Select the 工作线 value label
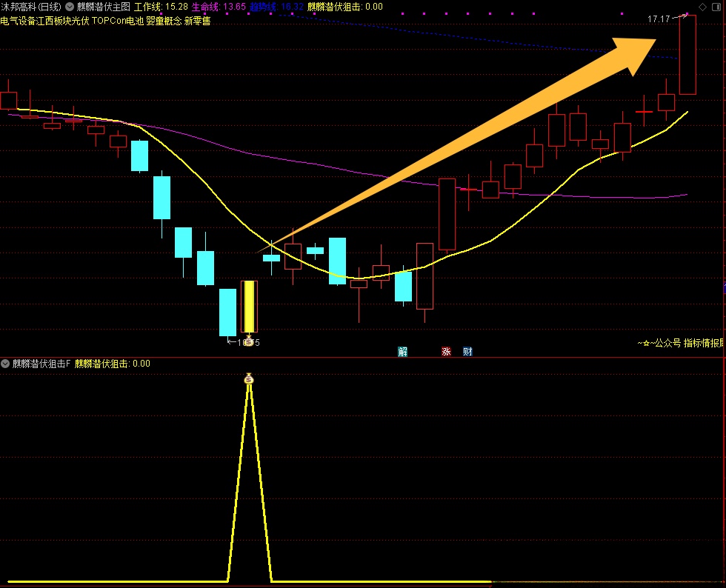726x588 pixels. [x=160, y=7]
